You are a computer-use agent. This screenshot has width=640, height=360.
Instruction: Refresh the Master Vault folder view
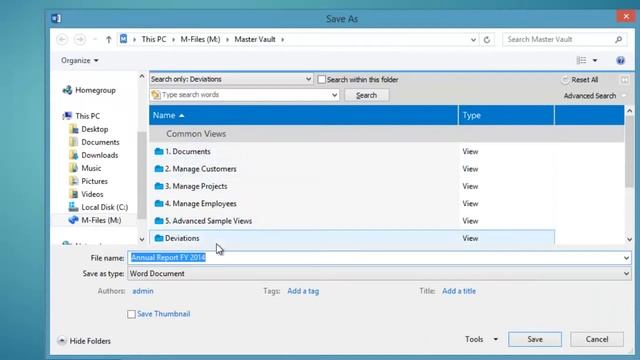click(487, 40)
